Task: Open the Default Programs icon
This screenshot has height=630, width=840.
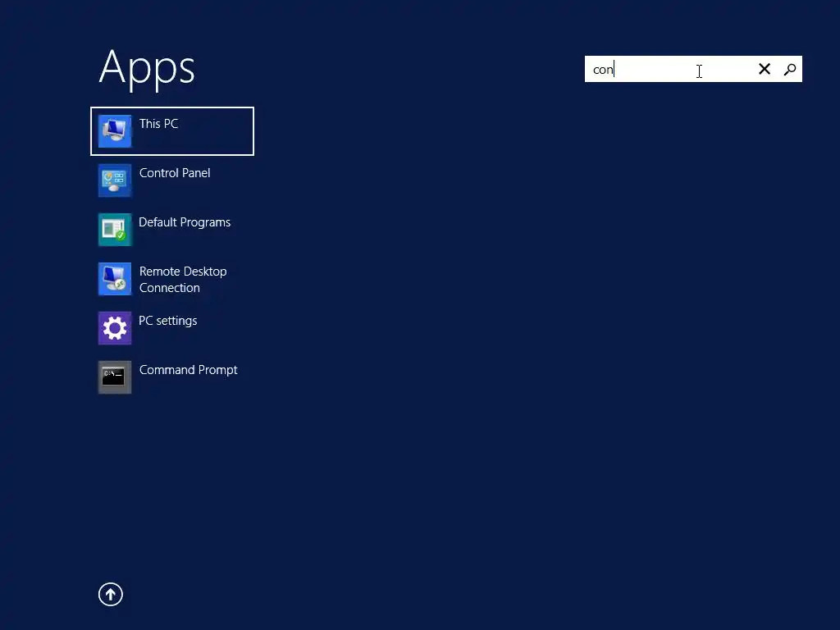Action: (115, 230)
